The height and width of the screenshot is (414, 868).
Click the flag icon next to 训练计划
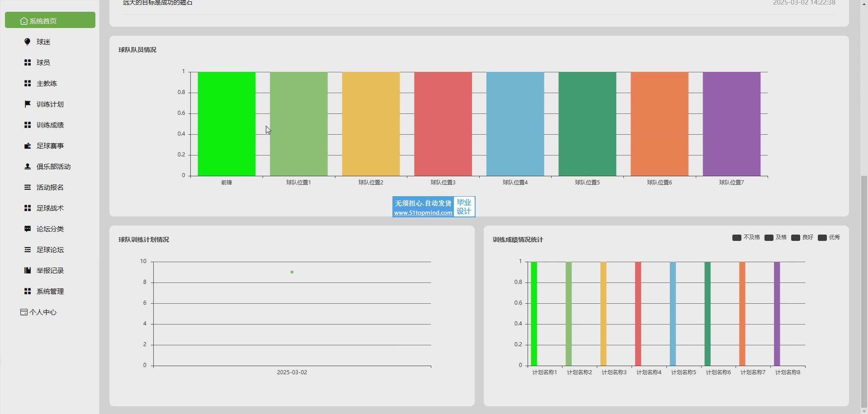[28, 104]
